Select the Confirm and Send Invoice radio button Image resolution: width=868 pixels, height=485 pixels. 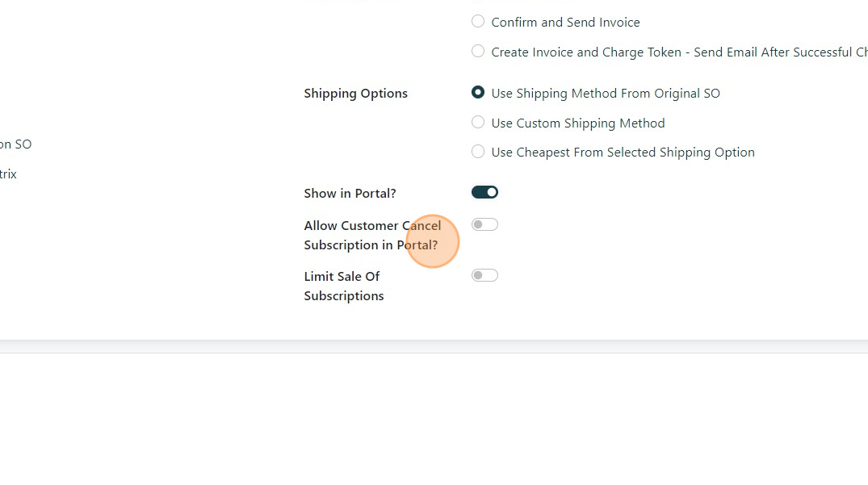point(478,22)
